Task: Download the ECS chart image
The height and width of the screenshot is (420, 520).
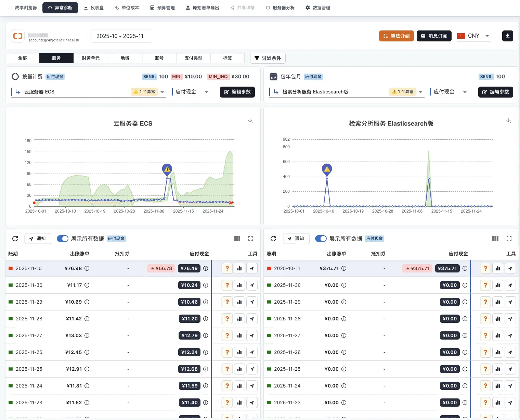Action: (x=250, y=121)
